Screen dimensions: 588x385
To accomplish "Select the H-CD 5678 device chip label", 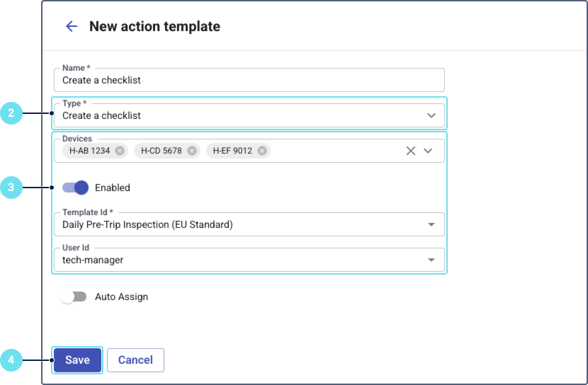I will 162,151.
